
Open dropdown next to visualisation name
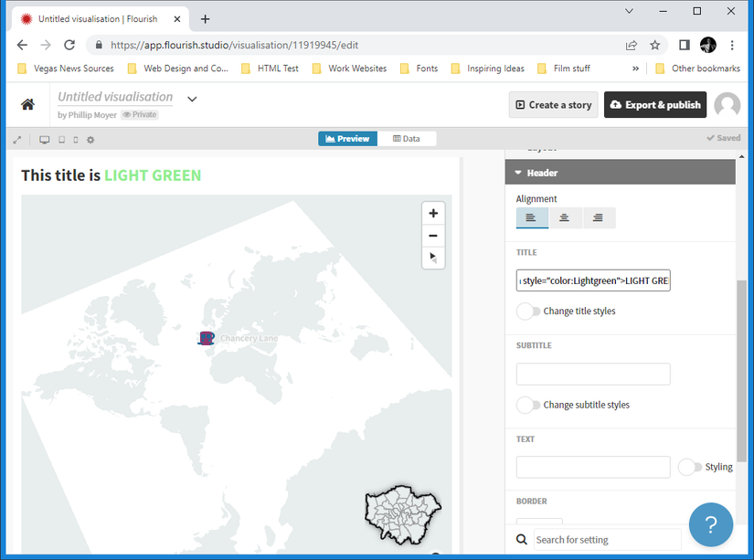pos(192,100)
